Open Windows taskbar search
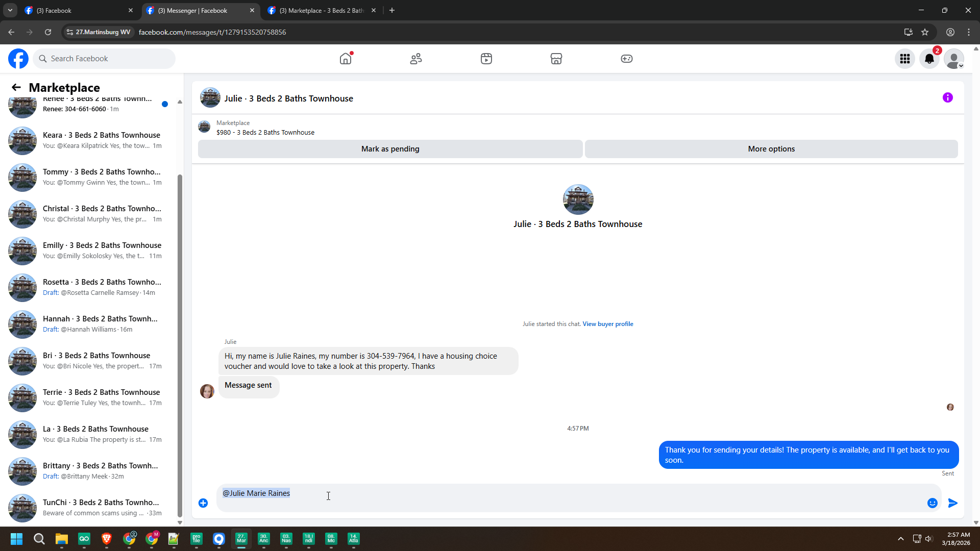The width and height of the screenshot is (980, 551). pos(39,539)
